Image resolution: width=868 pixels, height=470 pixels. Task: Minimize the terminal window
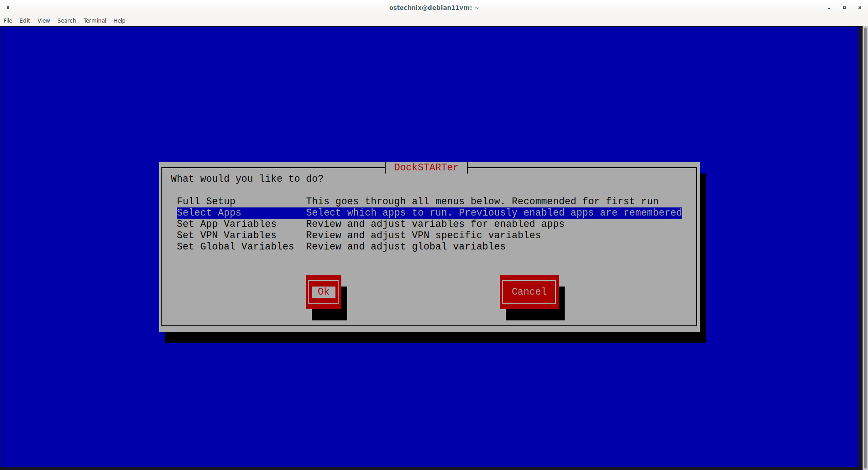[x=829, y=8]
